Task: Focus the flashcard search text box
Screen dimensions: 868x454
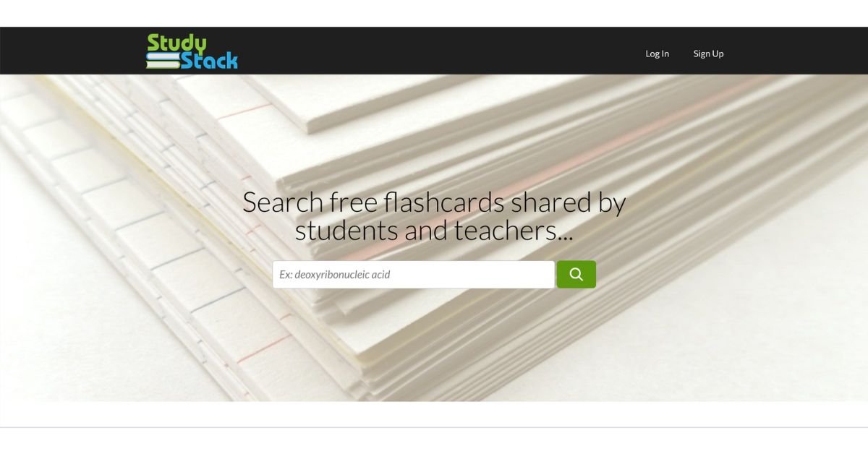Action: pyautogui.click(x=414, y=274)
